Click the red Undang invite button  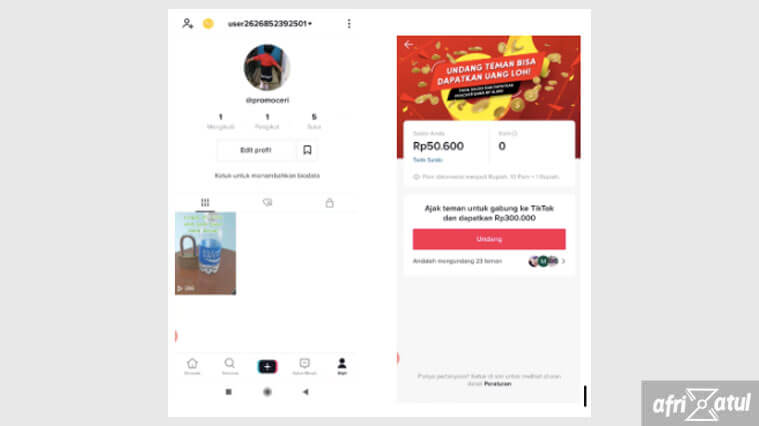point(489,239)
